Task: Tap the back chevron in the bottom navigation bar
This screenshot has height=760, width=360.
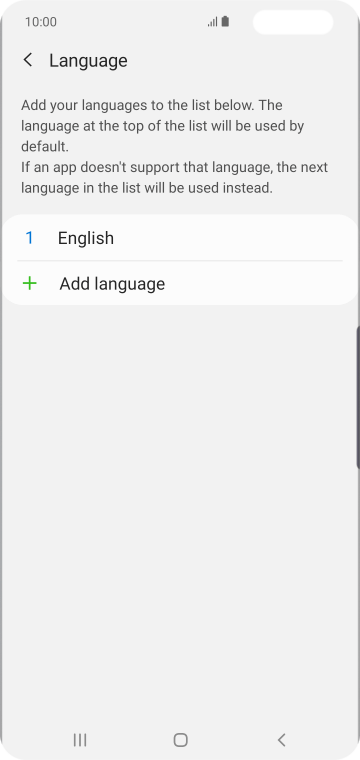Action: [x=282, y=740]
